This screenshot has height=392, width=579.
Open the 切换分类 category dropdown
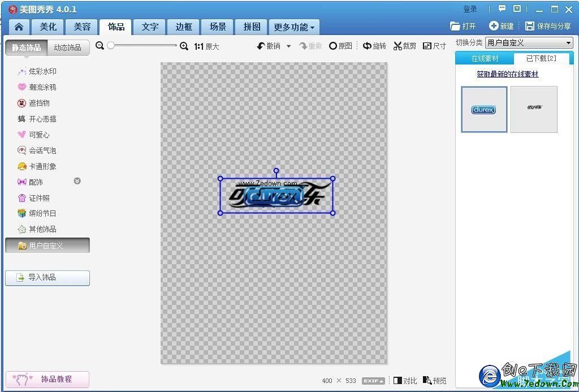pyautogui.click(x=529, y=43)
